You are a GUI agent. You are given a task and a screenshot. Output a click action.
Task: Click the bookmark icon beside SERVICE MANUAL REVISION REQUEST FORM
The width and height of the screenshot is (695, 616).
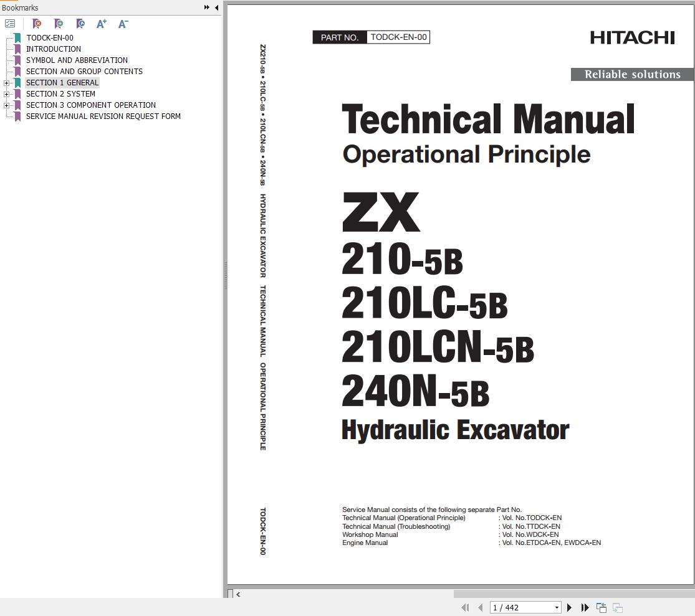(x=17, y=116)
